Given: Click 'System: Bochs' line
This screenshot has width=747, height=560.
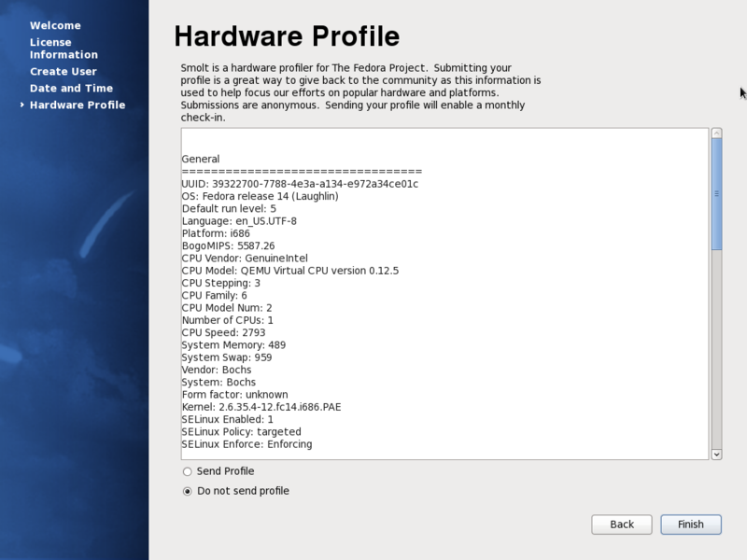Looking at the screenshot, I should (x=218, y=382).
